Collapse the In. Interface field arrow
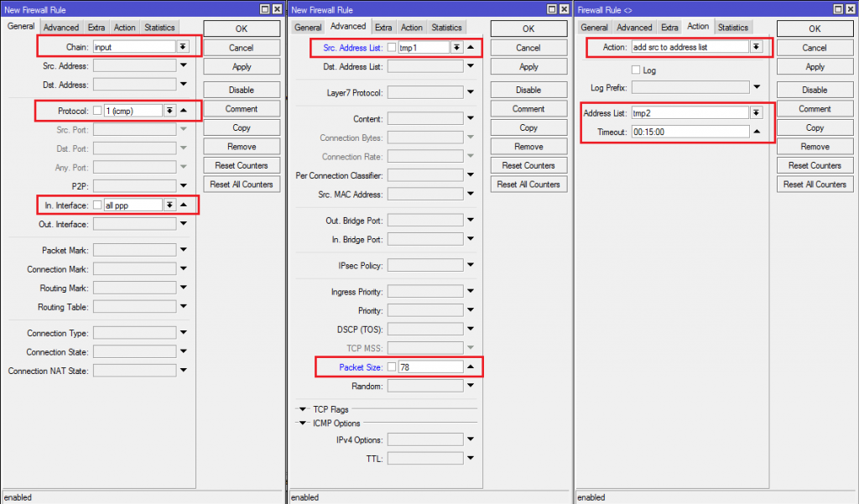Image resolution: width=859 pixels, height=504 pixels. pyautogui.click(x=184, y=205)
